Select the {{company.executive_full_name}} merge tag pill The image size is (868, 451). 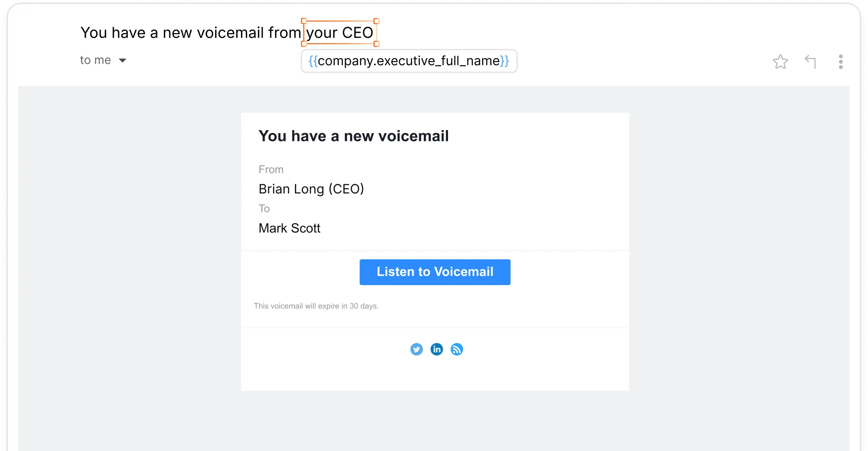tap(409, 61)
